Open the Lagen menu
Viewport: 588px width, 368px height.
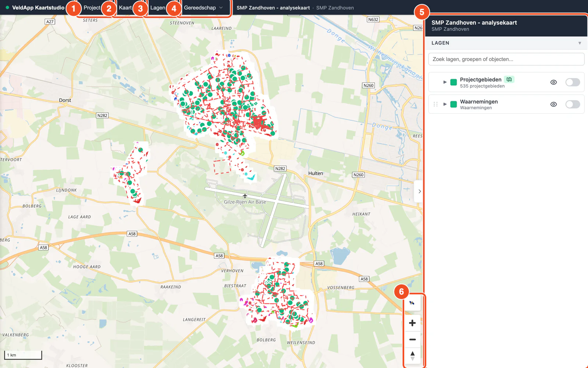[x=158, y=8]
